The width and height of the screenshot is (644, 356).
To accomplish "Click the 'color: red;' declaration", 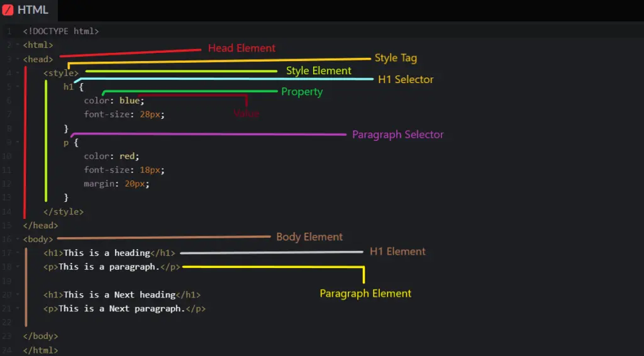I will coord(112,157).
